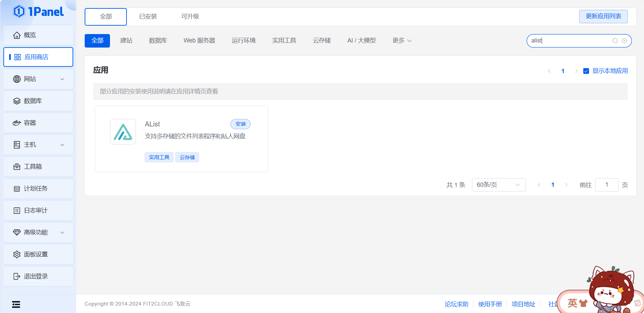The height and width of the screenshot is (313, 644).
Task: Click the 安装 button for AList
Action: pyautogui.click(x=241, y=124)
